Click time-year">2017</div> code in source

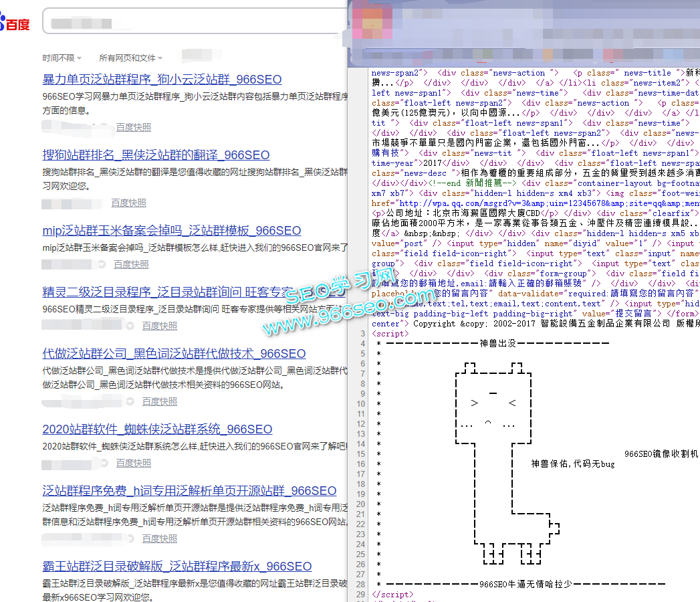coord(421,163)
